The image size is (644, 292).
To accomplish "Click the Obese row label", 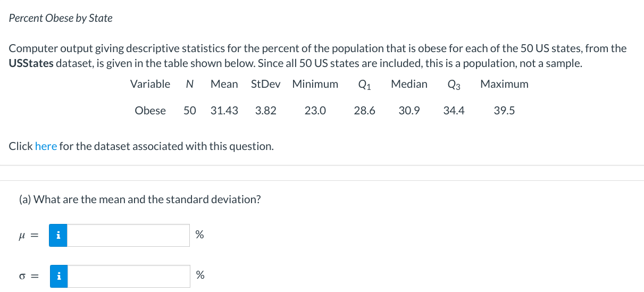I will coord(150,111).
